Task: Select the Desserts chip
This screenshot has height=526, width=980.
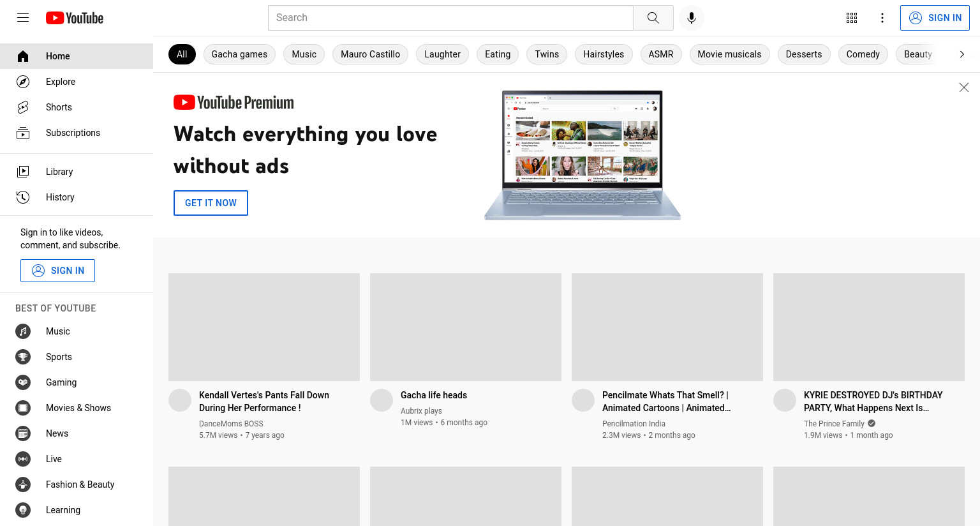Action: click(804, 54)
